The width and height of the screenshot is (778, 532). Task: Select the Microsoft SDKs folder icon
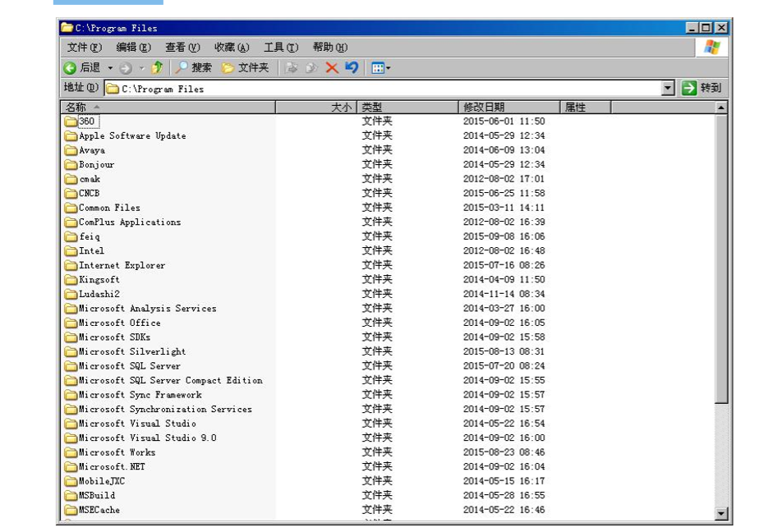point(71,337)
